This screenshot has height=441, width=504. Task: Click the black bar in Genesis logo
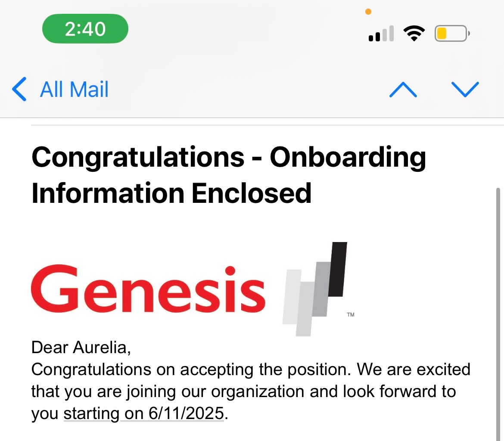click(x=338, y=270)
